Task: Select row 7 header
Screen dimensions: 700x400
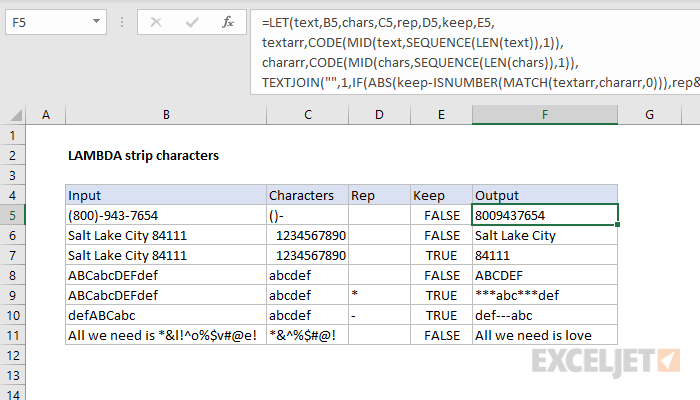Action: coord(12,255)
